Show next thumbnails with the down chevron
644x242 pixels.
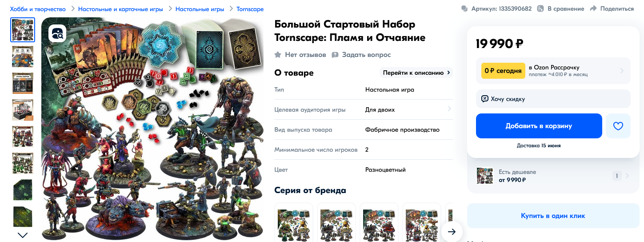coord(22,235)
